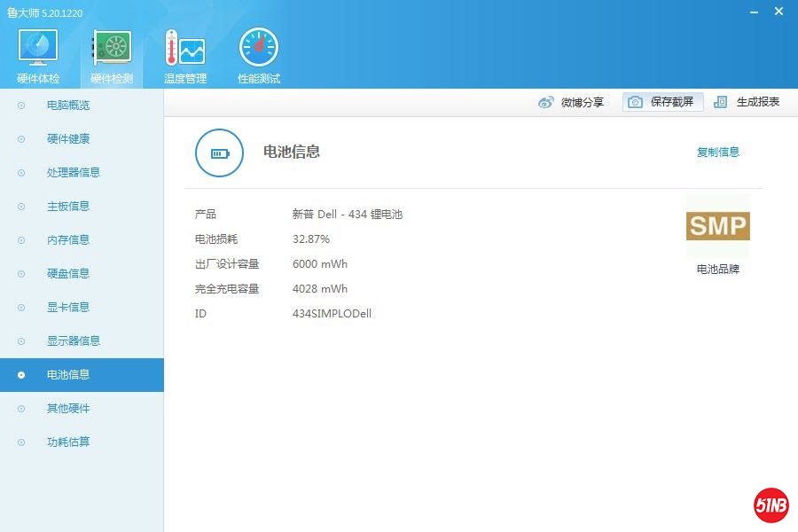This screenshot has height=532, width=798.
Task: Click the round battery icon
Action: tap(219, 153)
